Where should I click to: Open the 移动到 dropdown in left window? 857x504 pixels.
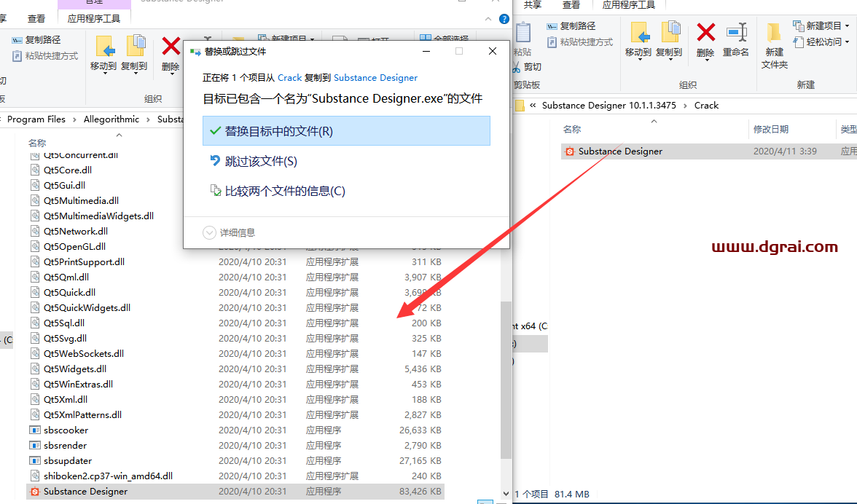tap(103, 73)
